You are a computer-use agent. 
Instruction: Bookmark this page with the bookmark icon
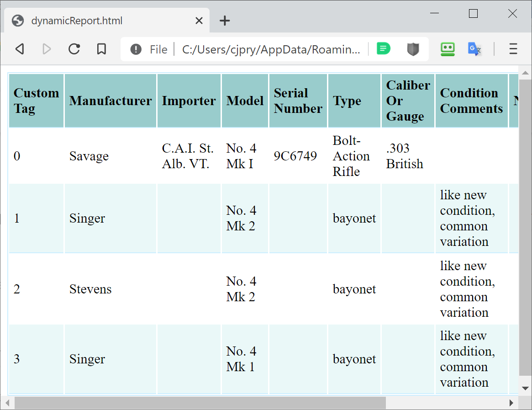click(101, 49)
